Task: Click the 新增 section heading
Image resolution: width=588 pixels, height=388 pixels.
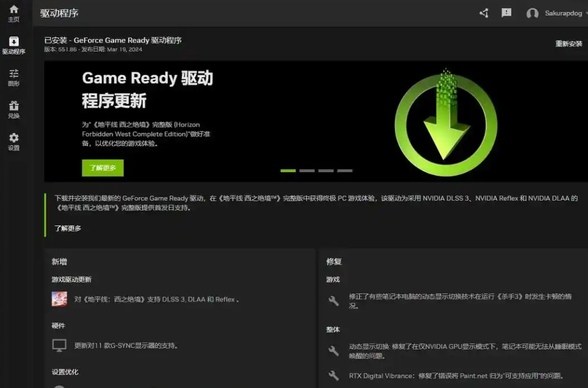Action: point(59,262)
